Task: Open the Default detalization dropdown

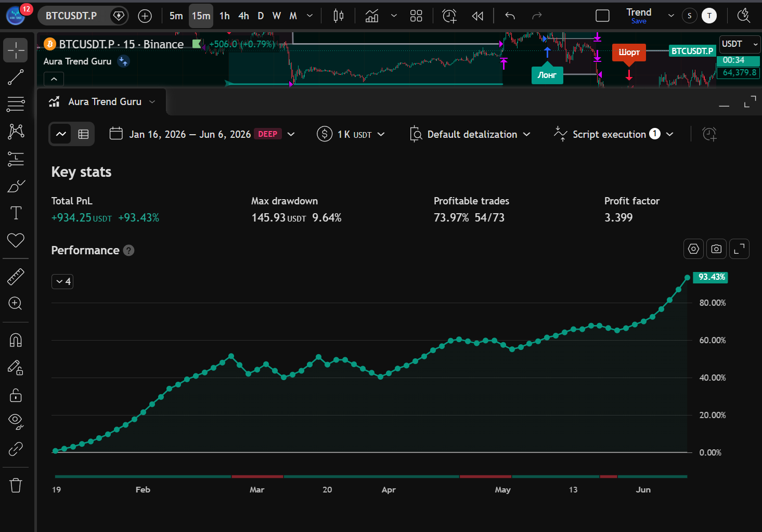Action: tap(470, 134)
